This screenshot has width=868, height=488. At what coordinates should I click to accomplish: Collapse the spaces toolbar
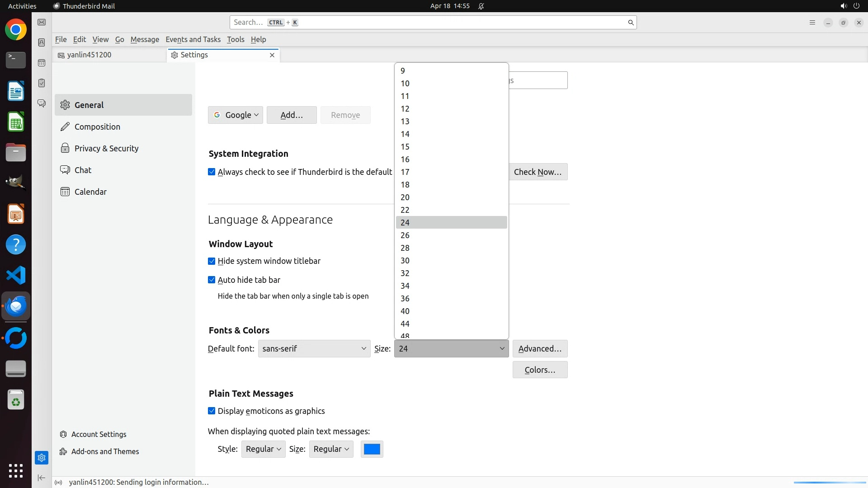click(x=42, y=478)
